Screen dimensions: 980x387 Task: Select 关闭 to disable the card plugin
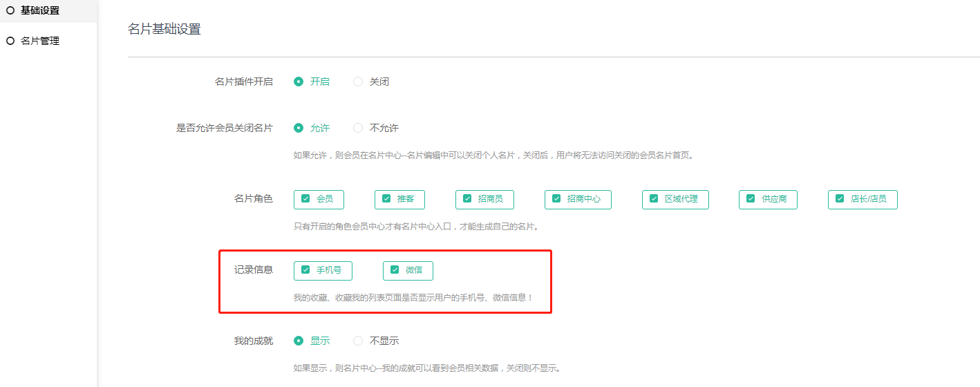(x=358, y=82)
